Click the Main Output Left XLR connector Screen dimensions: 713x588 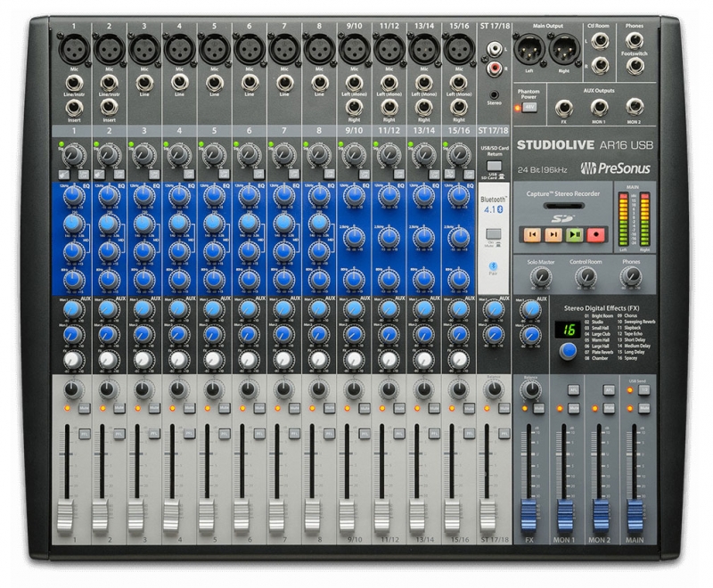tap(529, 49)
